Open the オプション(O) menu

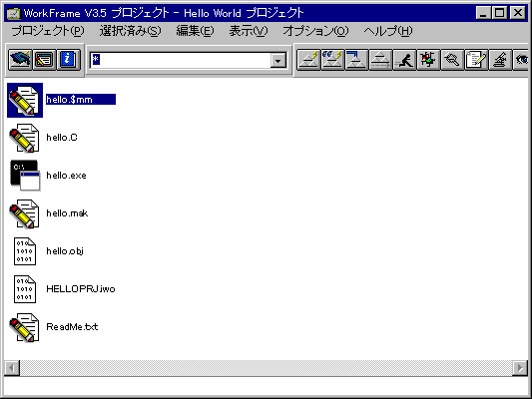[315, 31]
